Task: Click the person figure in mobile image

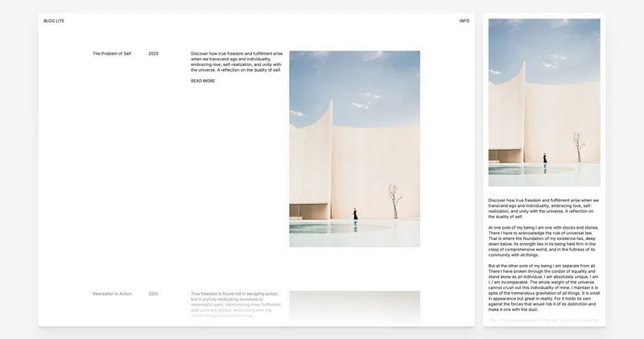Action: pyautogui.click(x=545, y=160)
